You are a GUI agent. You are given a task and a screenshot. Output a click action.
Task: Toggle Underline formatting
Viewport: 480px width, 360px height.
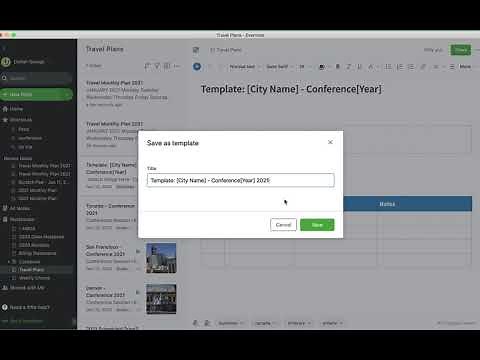(359, 67)
